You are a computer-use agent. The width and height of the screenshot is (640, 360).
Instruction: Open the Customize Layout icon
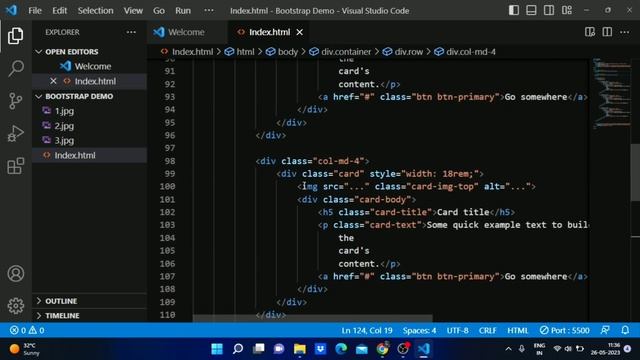(x=567, y=10)
